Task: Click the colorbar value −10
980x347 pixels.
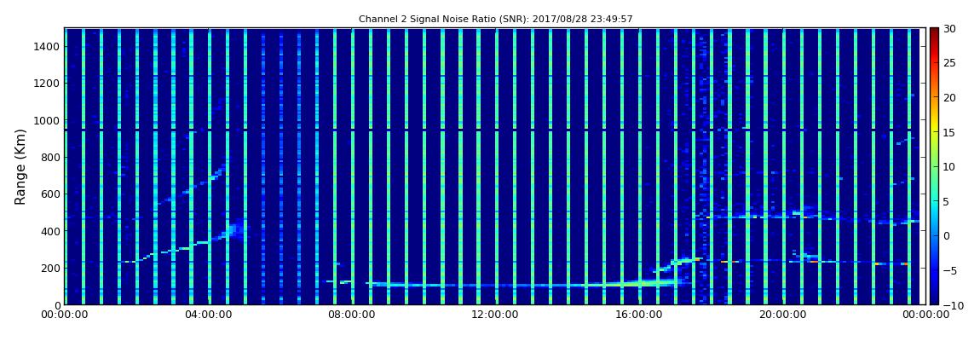Action: coord(953,304)
